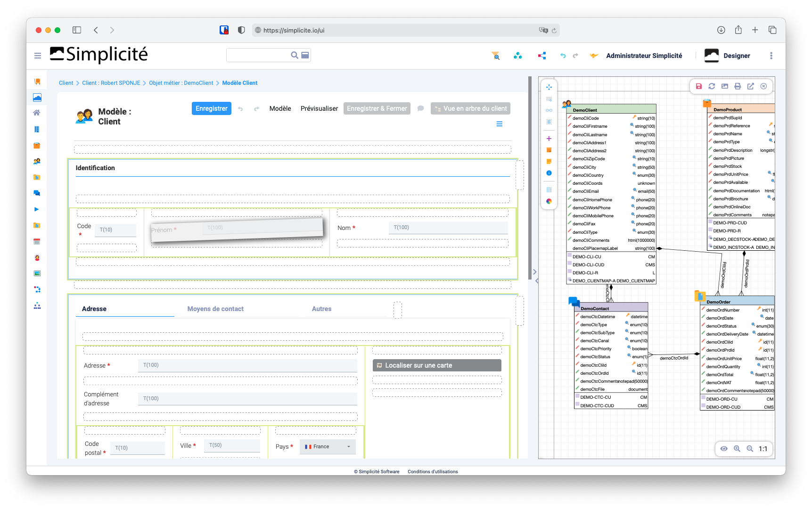
Task: Click the teal modules cubes header icon
Action: tap(518, 56)
